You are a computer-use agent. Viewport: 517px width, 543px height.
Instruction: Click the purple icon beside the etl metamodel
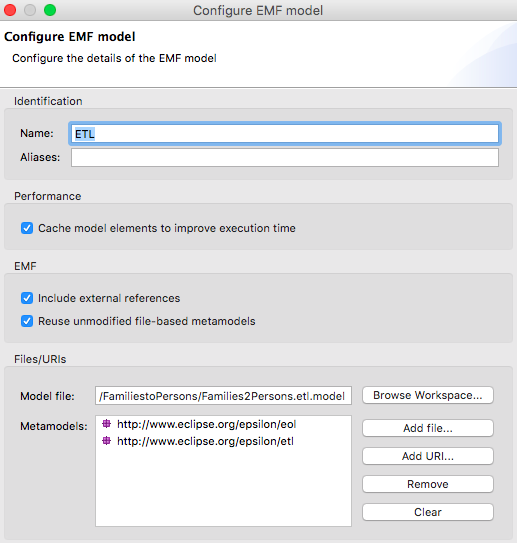tap(107, 440)
